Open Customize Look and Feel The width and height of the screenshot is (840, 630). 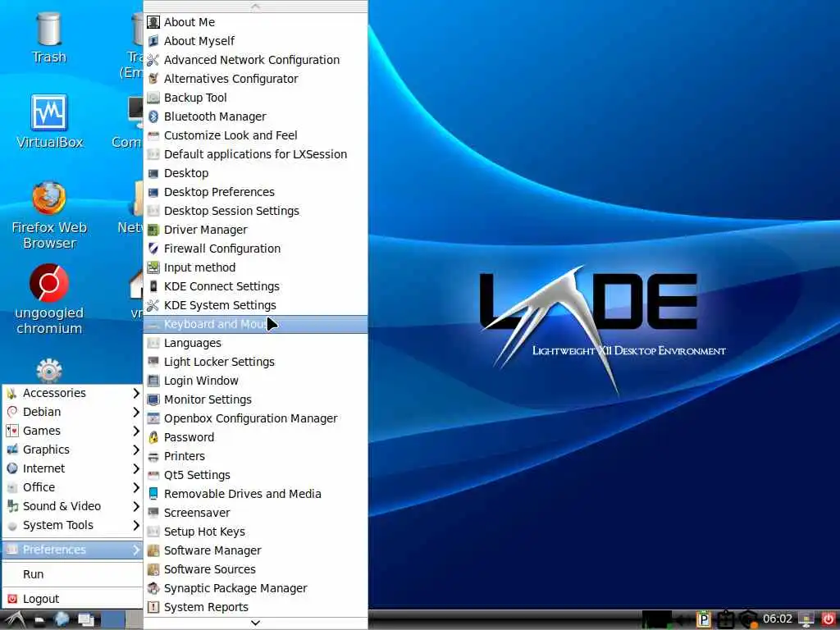tap(256, 135)
